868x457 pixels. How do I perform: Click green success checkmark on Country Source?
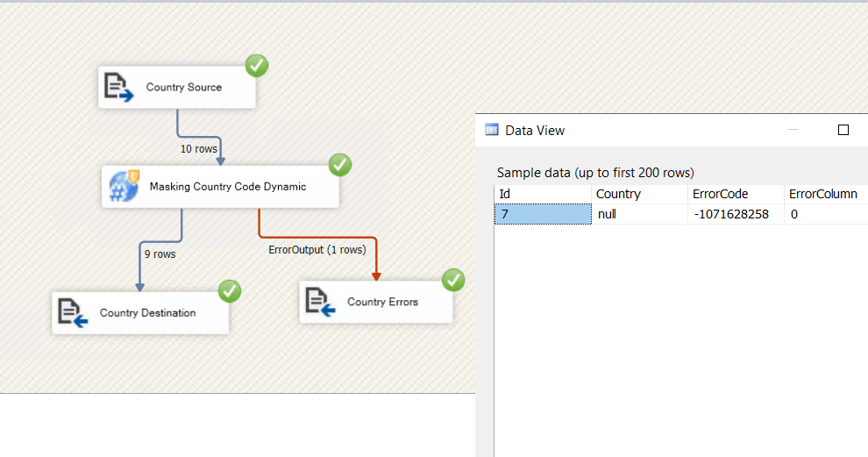pos(257,65)
